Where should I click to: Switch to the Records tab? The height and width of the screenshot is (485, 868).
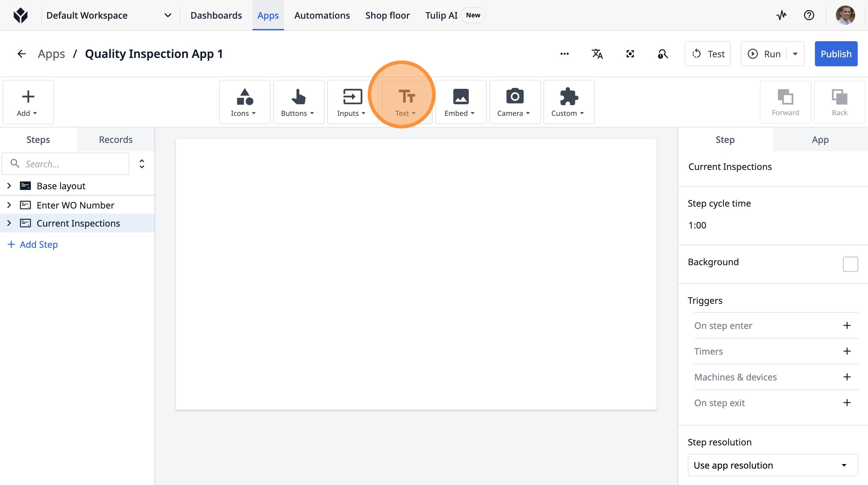[115, 140]
